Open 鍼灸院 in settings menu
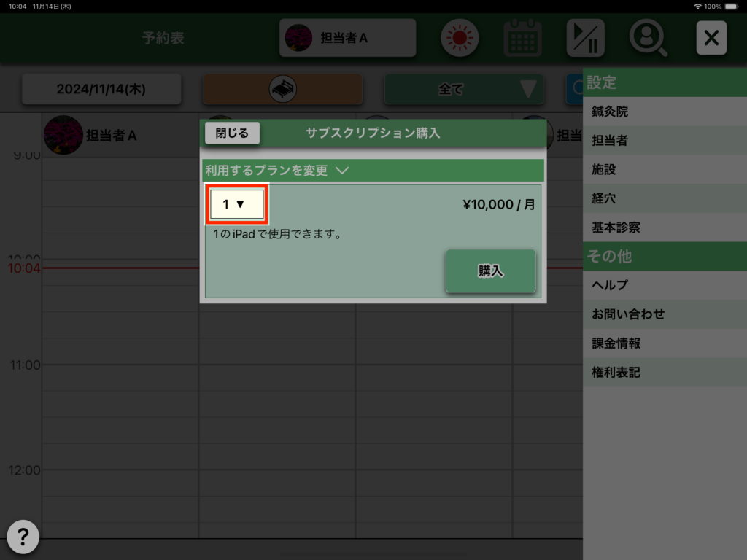 pyautogui.click(x=610, y=112)
